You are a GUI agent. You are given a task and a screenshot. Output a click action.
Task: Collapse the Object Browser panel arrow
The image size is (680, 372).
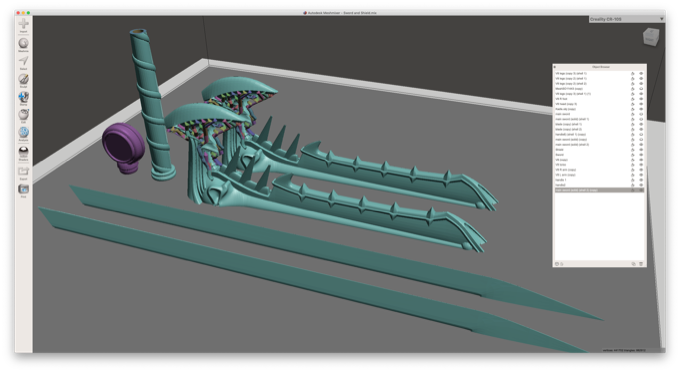(x=555, y=67)
